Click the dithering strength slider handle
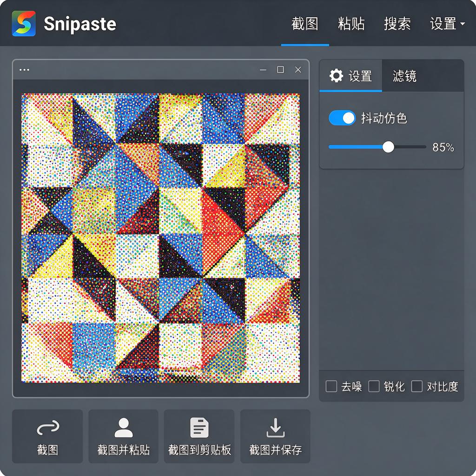This screenshot has height=476, width=476. 388,147
